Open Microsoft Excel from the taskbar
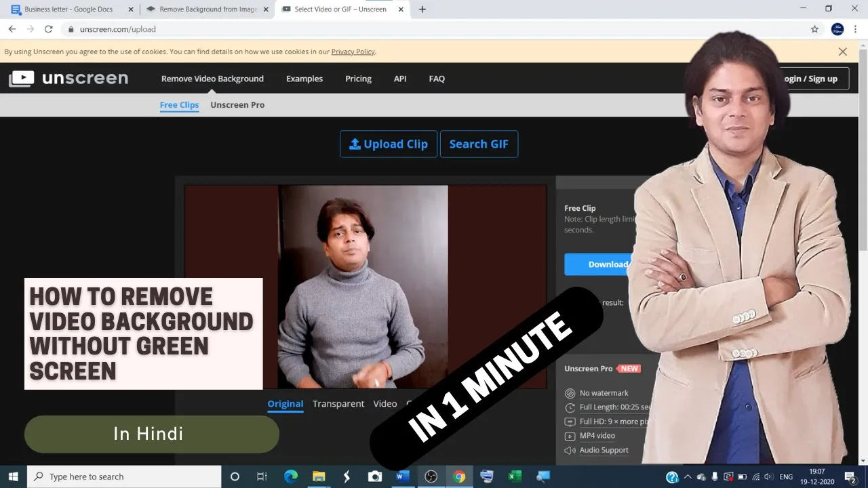This screenshot has width=868, height=488. tap(515, 476)
